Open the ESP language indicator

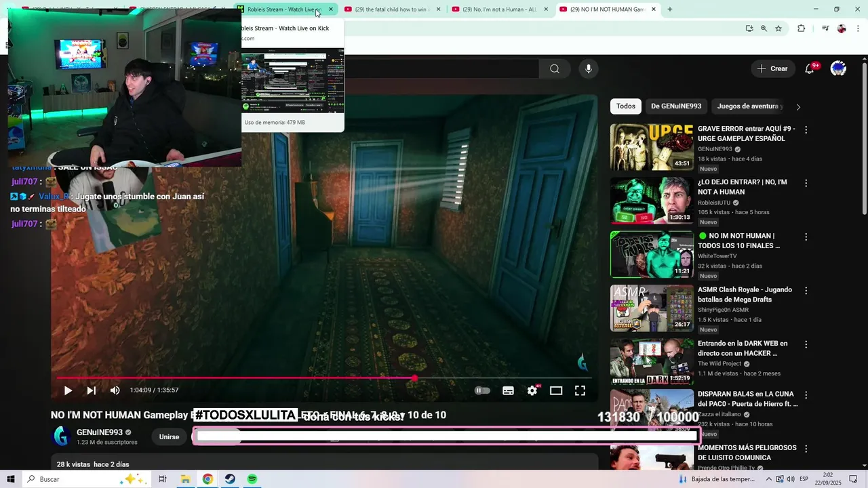tap(804, 479)
